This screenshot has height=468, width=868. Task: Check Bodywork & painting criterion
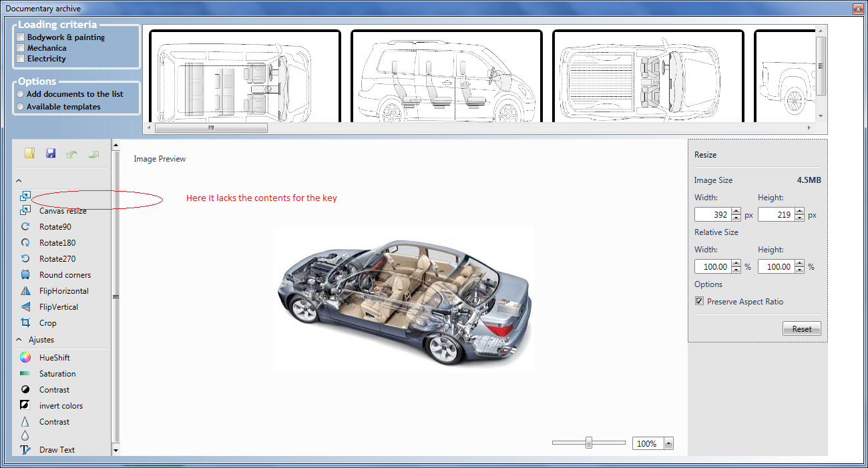[21, 37]
